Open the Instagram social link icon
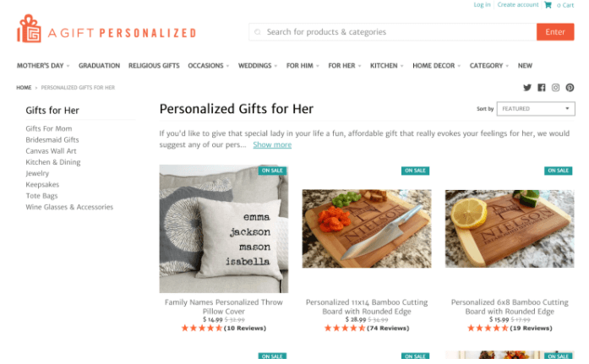This screenshot has height=364, width=589. tap(555, 88)
